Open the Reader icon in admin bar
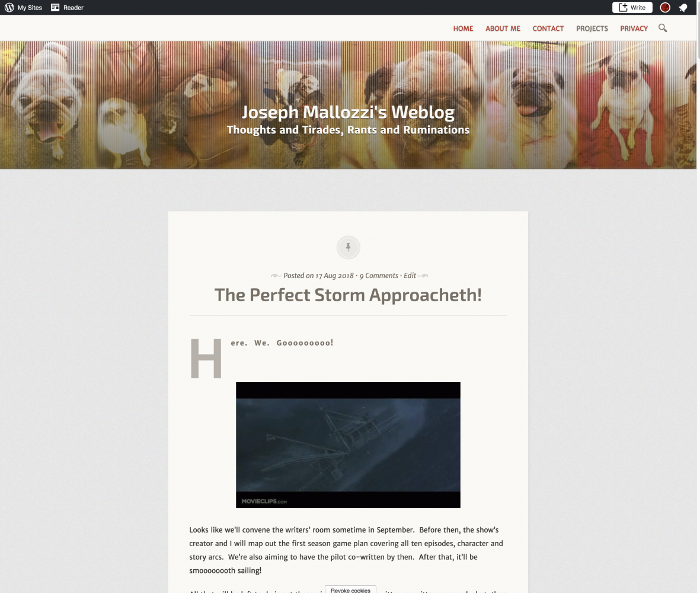This screenshot has width=700, height=593. (x=55, y=8)
